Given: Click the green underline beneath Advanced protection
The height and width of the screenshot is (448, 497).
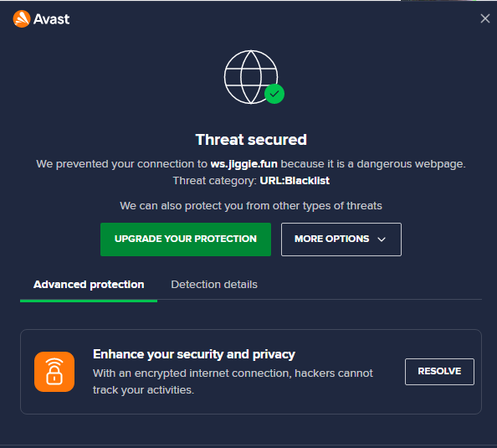Looking at the screenshot, I should click(x=89, y=301).
